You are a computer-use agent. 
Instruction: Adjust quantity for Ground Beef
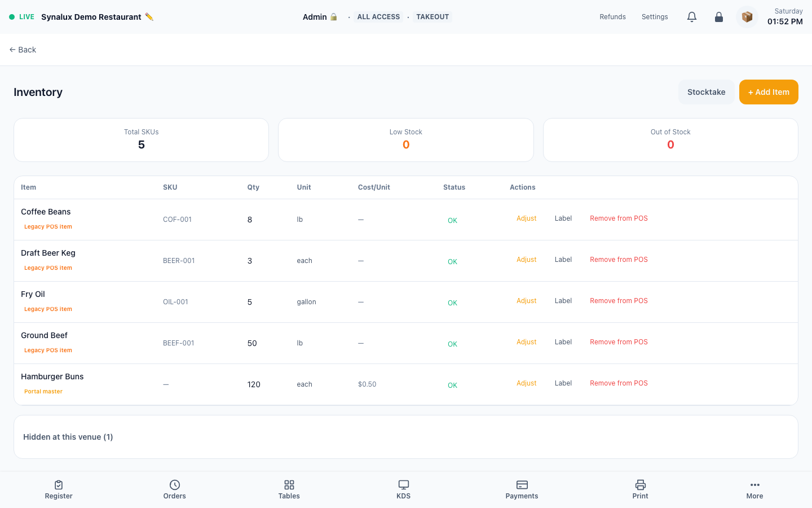coord(527,342)
